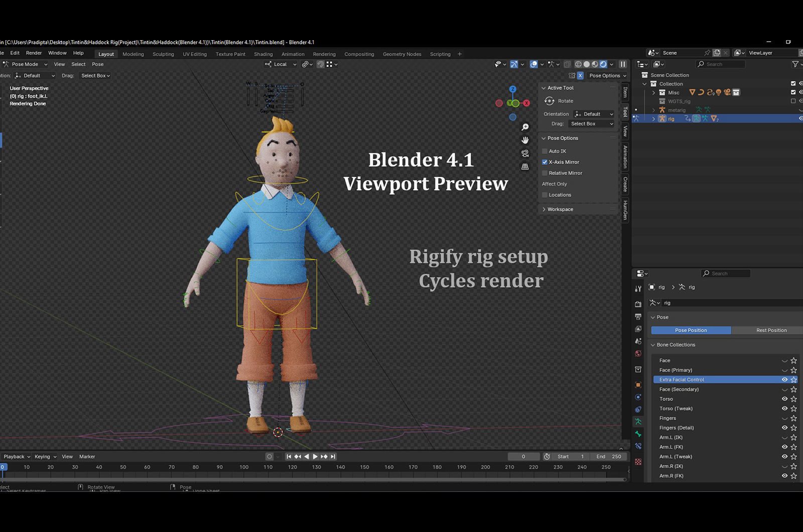This screenshot has width=803, height=532.
Task: Create a new scene with the copy icon
Action: click(717, 53)
